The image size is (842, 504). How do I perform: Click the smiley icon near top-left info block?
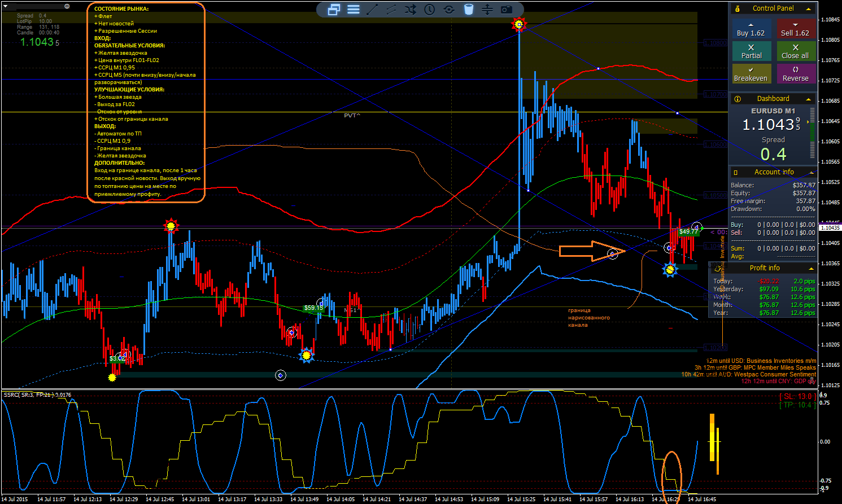click(67, 6)
